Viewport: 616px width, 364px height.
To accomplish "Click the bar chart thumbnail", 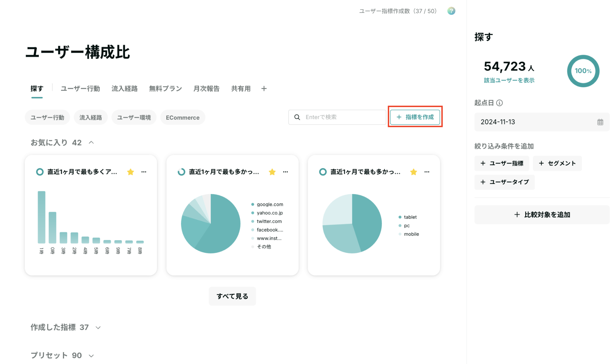I will [91, 223].
